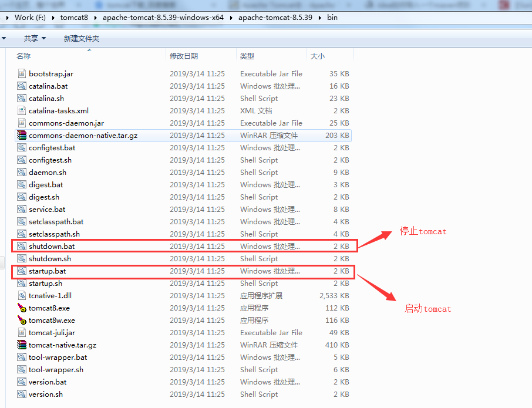This screenshot has height=408, width=532.
Task: Select the catalina.bat file name
Action: [48, 86]
